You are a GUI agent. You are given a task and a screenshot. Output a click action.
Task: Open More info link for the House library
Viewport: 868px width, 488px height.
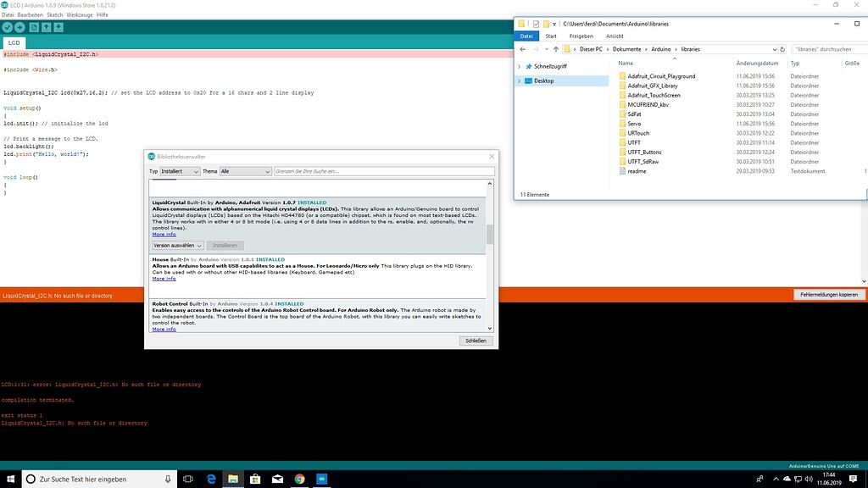[164, 279]
